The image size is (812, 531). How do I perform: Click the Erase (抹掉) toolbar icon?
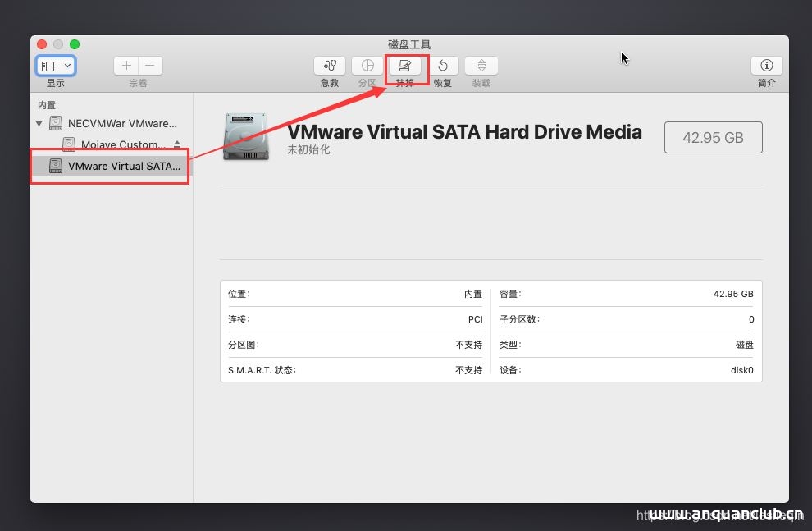click(x=404, y=66)
